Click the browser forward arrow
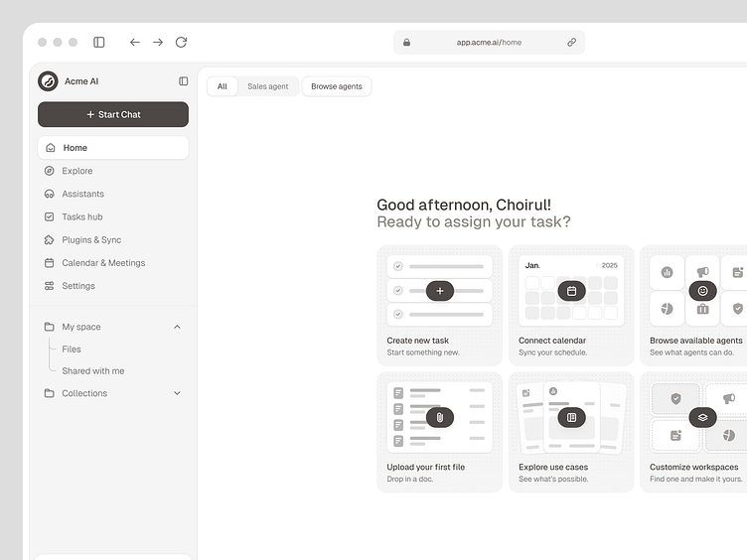The height and width of the screenshot is (560, 747). [158, 43]
